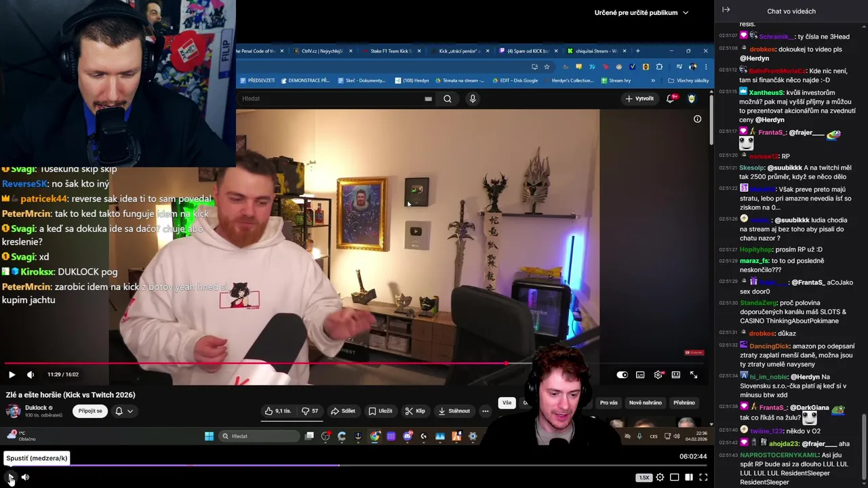Collapse the Chat vo videách panel
868x488 pixels.
726,10
